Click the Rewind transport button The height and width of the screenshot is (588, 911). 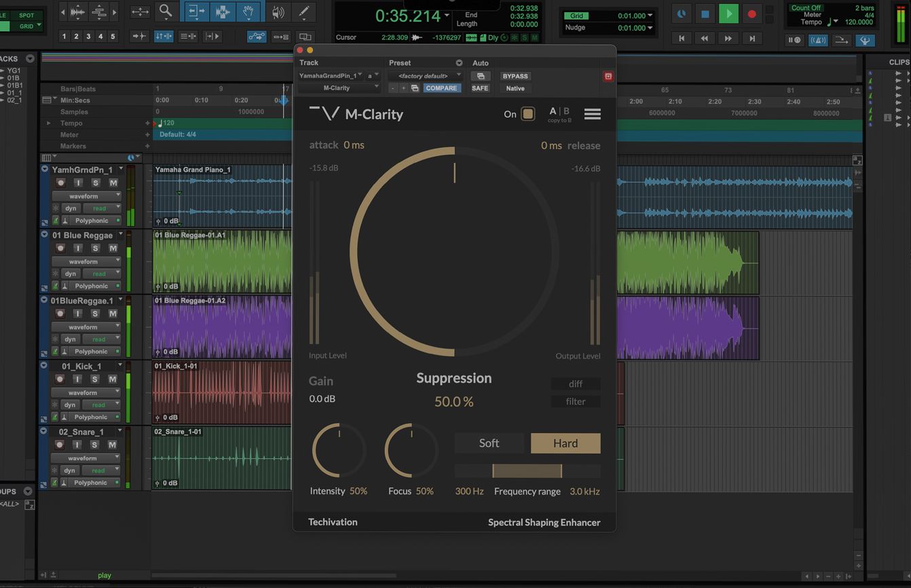coord(705,39)
